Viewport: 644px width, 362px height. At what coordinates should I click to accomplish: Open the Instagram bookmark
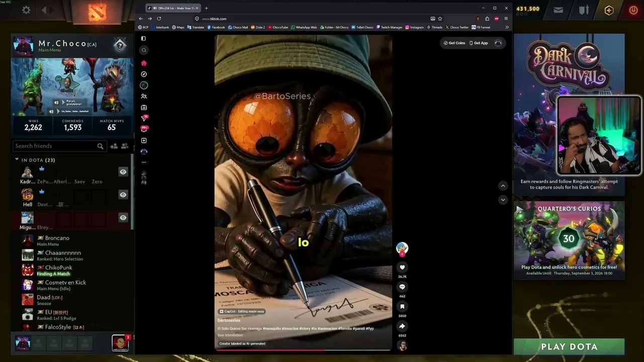click(x=415, y=27)
